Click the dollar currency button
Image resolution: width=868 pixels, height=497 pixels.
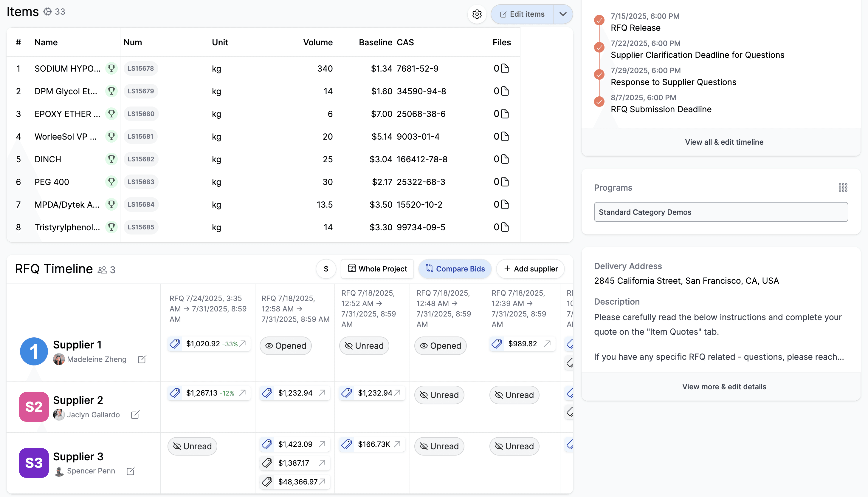(326, 269)
